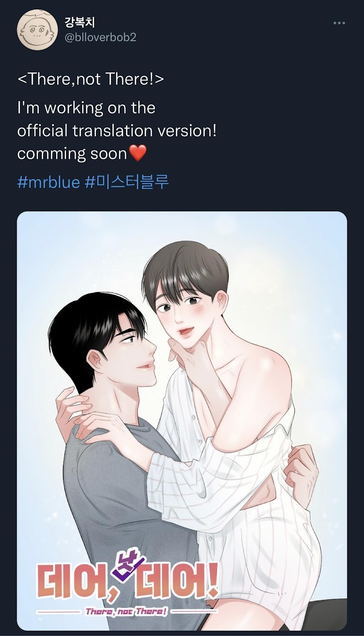Screen dimensions: 364x636
Task: Open the tweet's three-dot more options menu
Action: [x=339, y=23]
